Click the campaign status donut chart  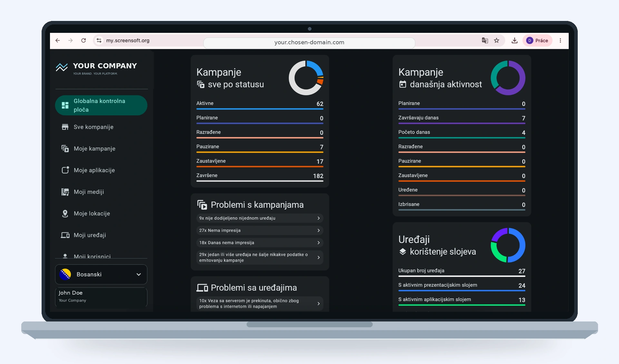click(306, 78)
